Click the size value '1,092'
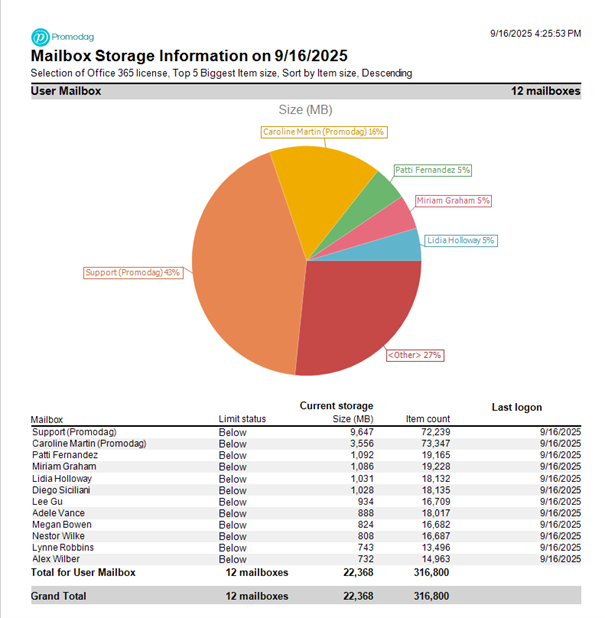The width and height of the screenshot is (605, 618). pos(362,455)
